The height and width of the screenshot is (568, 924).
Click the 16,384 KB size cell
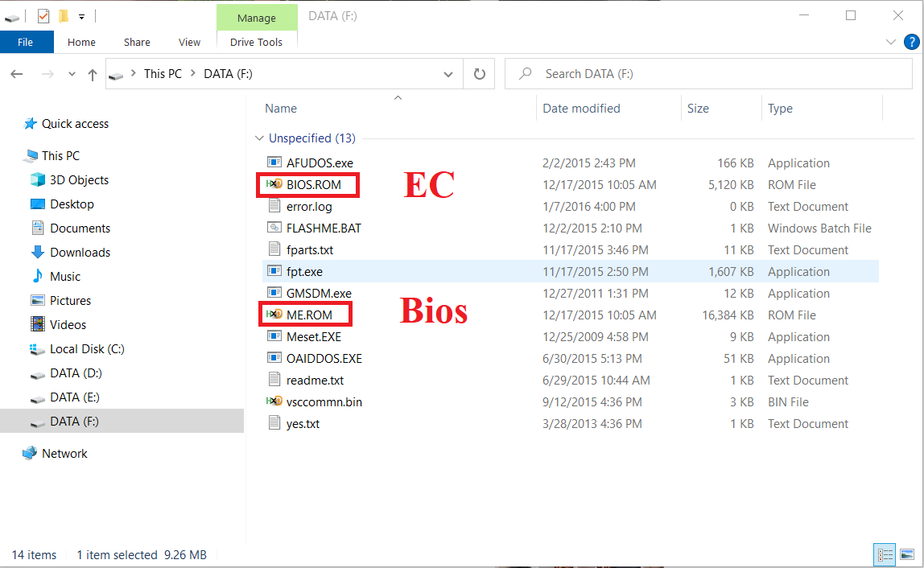click(728, 315)
